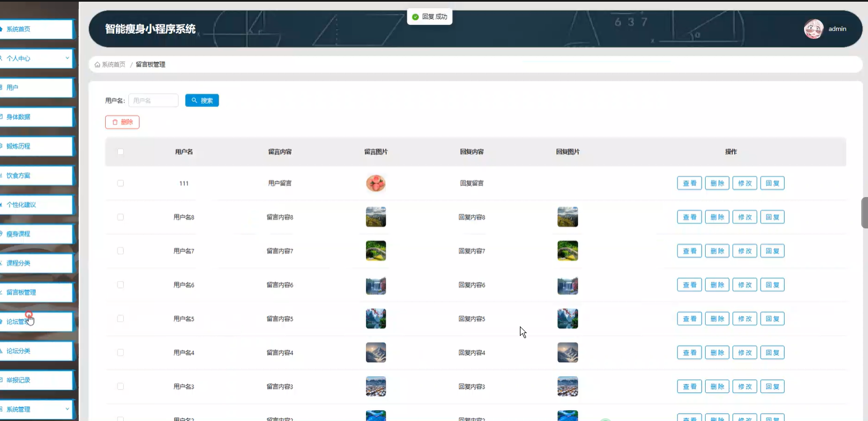Click 查看 for user 111
Screen dimensions: 868x421
click(x=689, y=183)
